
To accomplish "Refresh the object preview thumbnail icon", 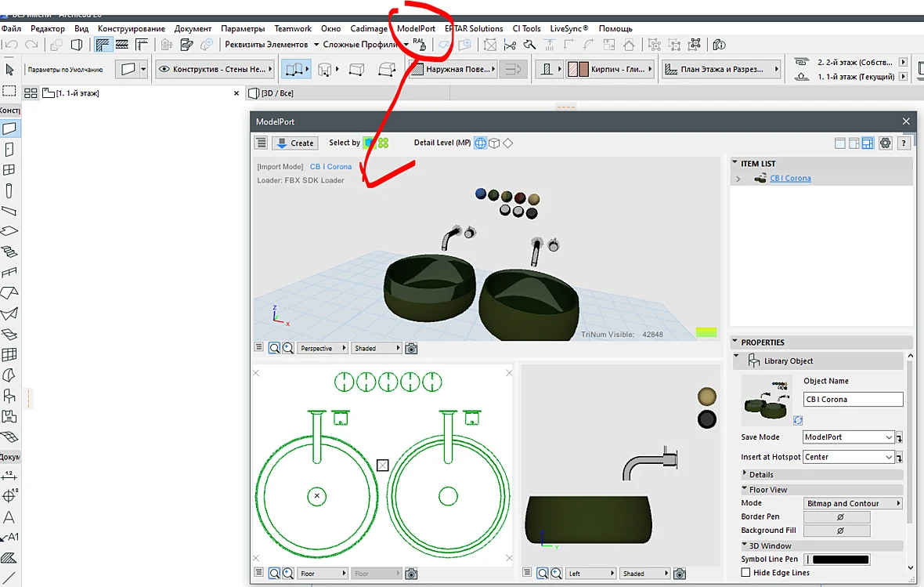I will (798, 420).
